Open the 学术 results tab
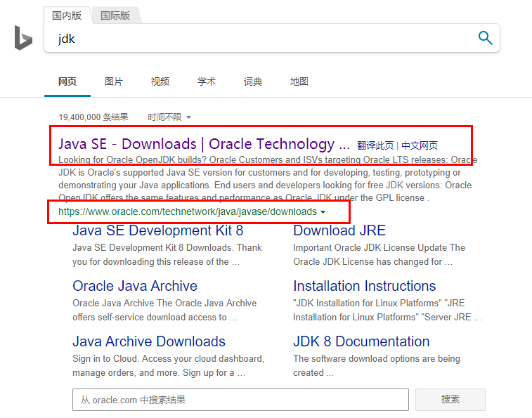Viewport: 532px width, 418px height. 207,81
